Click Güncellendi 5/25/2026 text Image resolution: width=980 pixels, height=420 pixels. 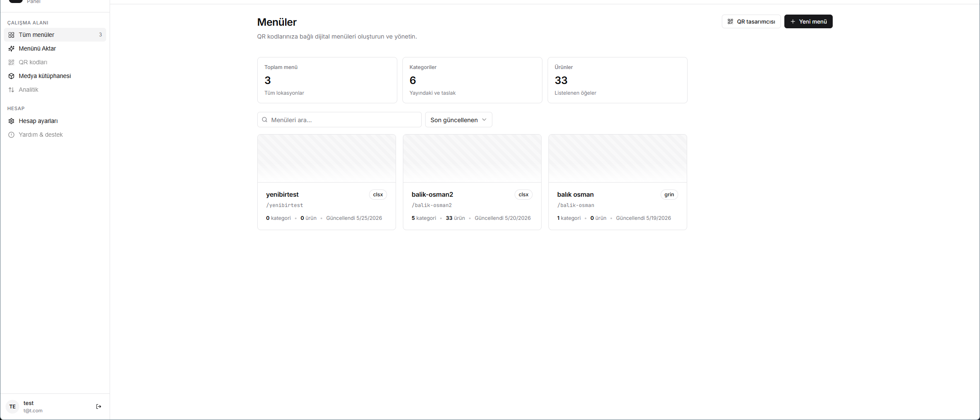[x=354, y=218]
